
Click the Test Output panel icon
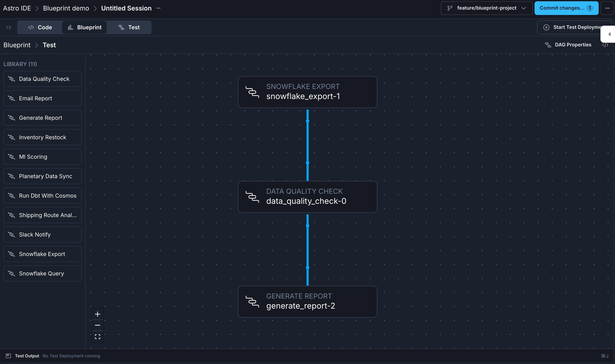(x=8, y=356)
